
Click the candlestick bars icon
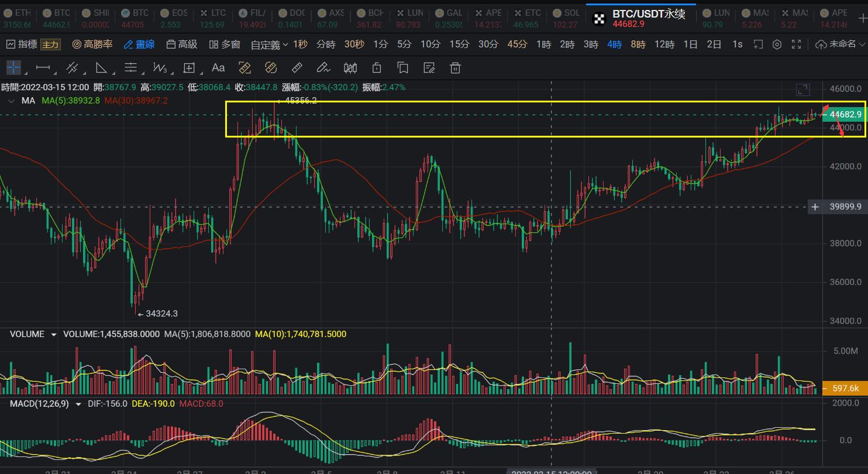(x=350, y=68)
